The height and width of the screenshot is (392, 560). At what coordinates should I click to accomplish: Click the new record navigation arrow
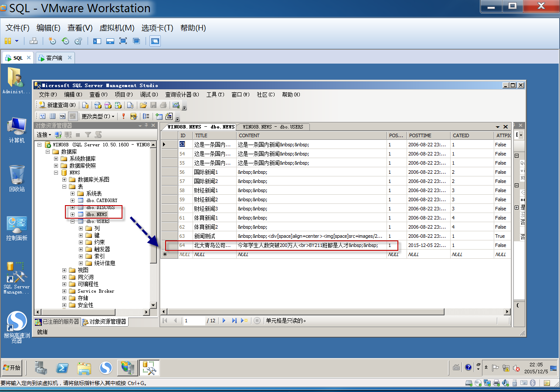click(x=244, y=321)
